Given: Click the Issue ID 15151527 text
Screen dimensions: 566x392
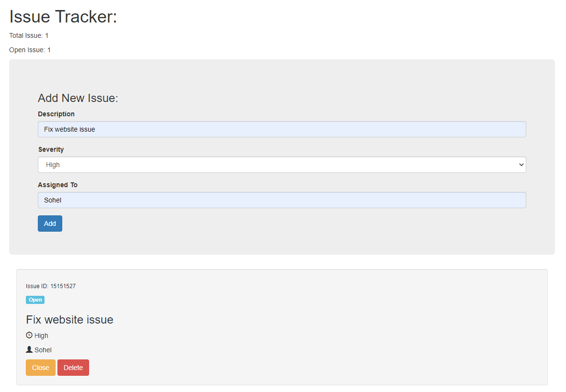Looking at the screenshot, I should click(x=51, y=286).
